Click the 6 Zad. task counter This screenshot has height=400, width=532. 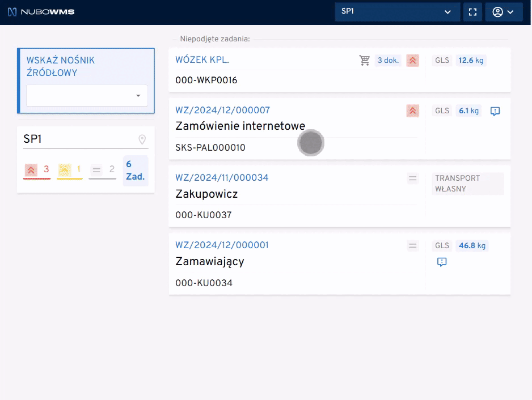136,171
